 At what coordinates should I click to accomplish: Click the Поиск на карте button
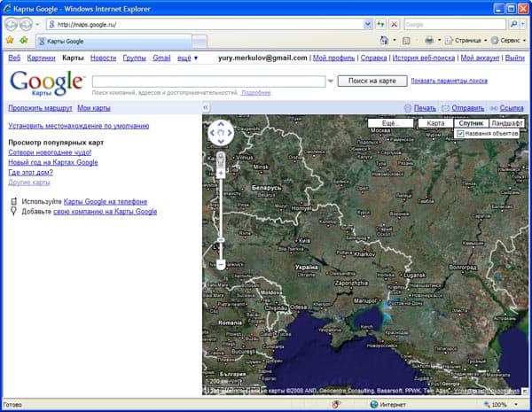372,81
